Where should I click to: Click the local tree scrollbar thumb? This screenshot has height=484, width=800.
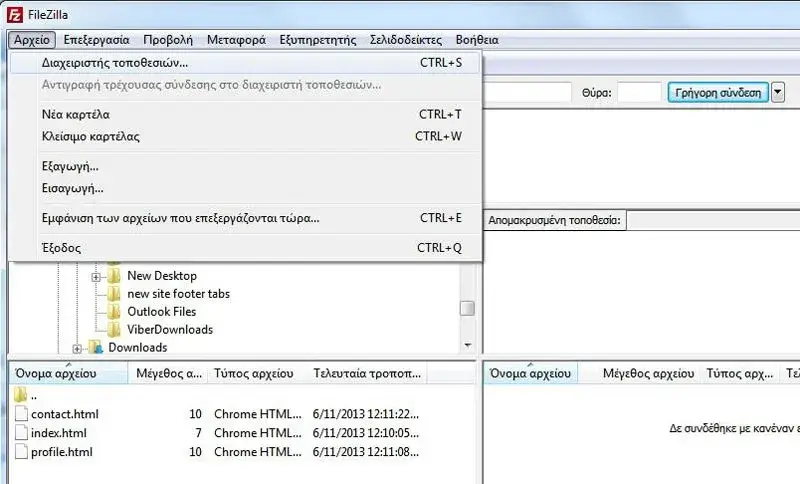[467, 309]
